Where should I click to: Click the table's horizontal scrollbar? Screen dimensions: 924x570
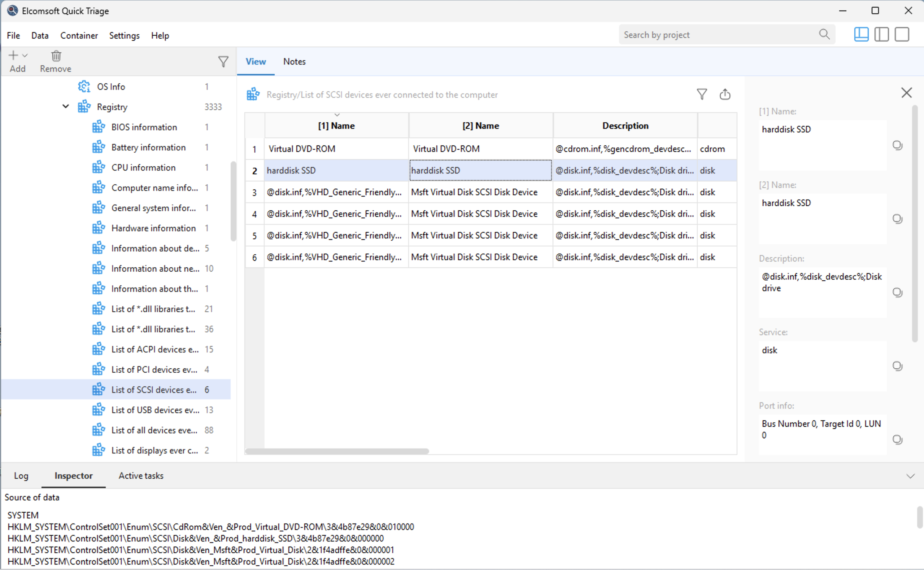coord(337,451)
